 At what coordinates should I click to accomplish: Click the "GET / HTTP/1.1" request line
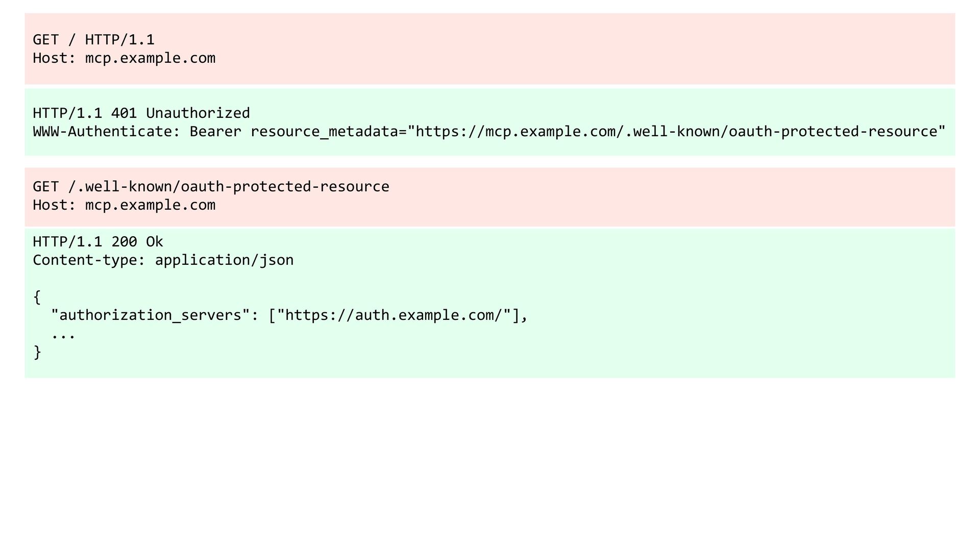click(x=93, y=40)
